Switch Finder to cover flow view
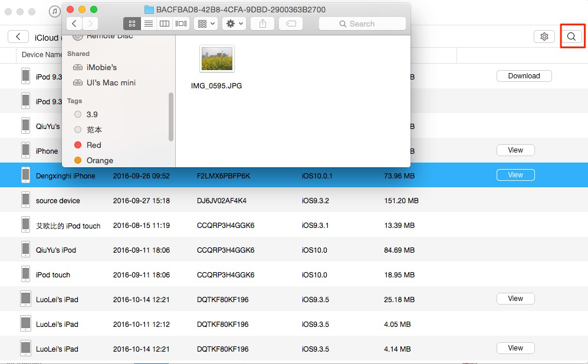588x364 pixels. 181,24
